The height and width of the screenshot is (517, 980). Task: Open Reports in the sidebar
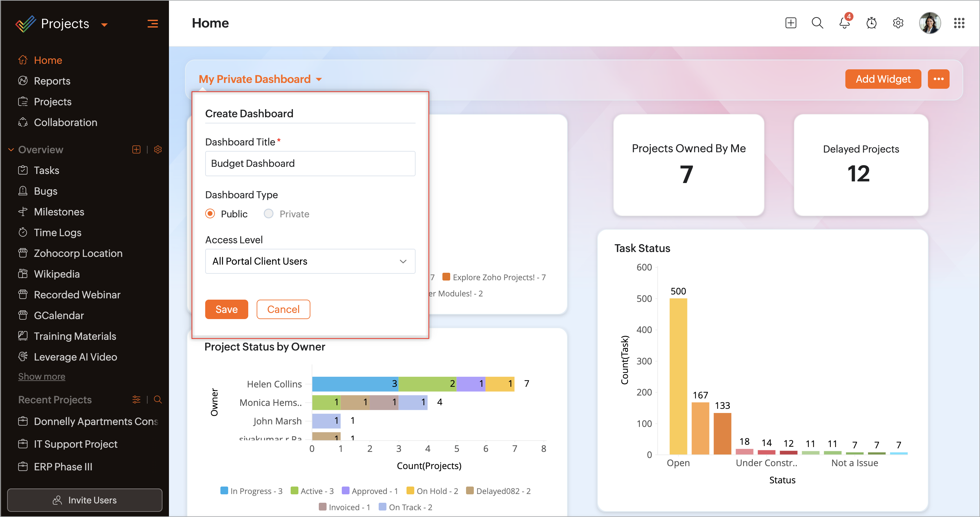coord(52,81)
